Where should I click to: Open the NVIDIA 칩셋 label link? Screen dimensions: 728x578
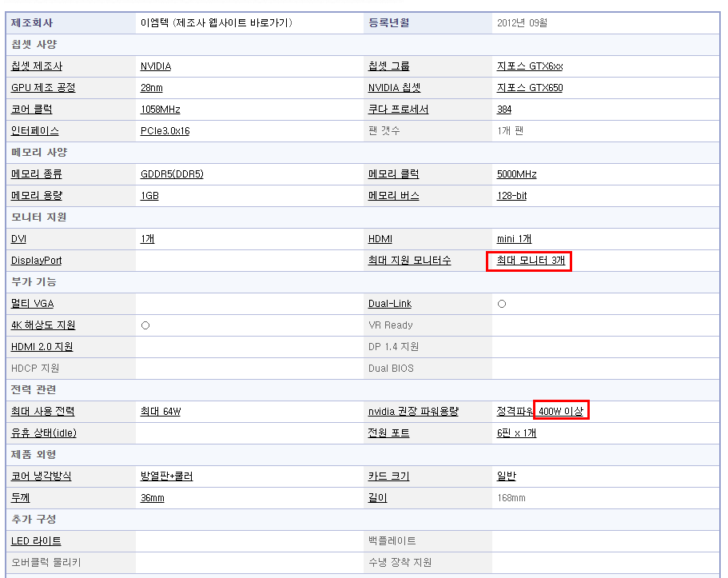pyautogui.click(x=394, y=88)
